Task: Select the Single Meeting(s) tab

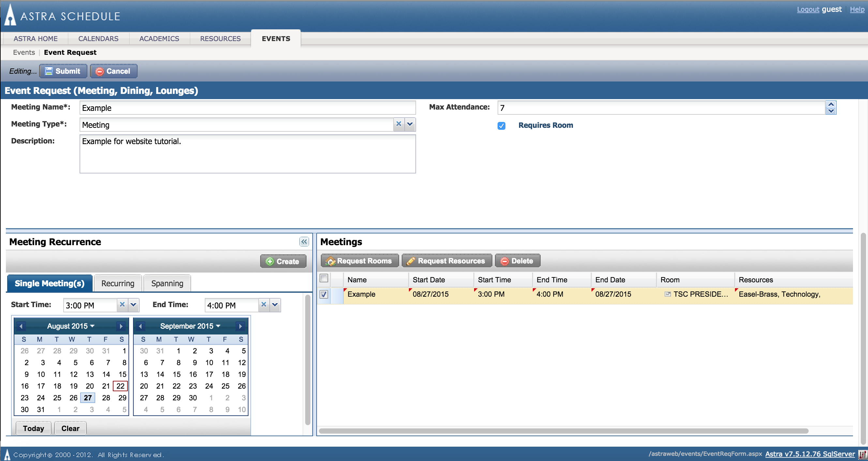Action: click(50, 283)
